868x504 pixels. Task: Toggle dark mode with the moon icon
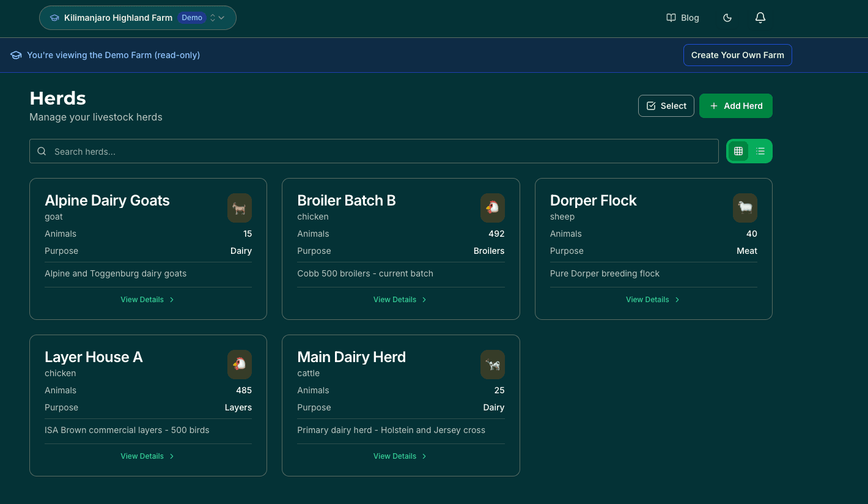point(727,18)
